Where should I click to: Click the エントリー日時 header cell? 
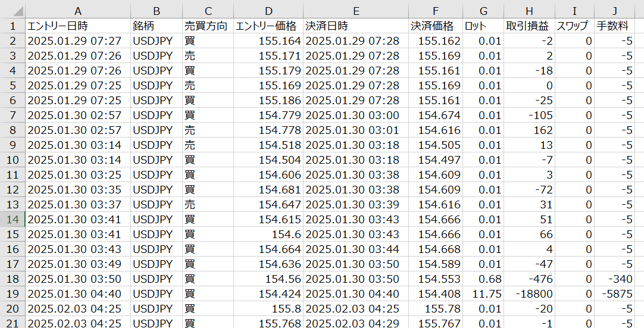point(77,26)
